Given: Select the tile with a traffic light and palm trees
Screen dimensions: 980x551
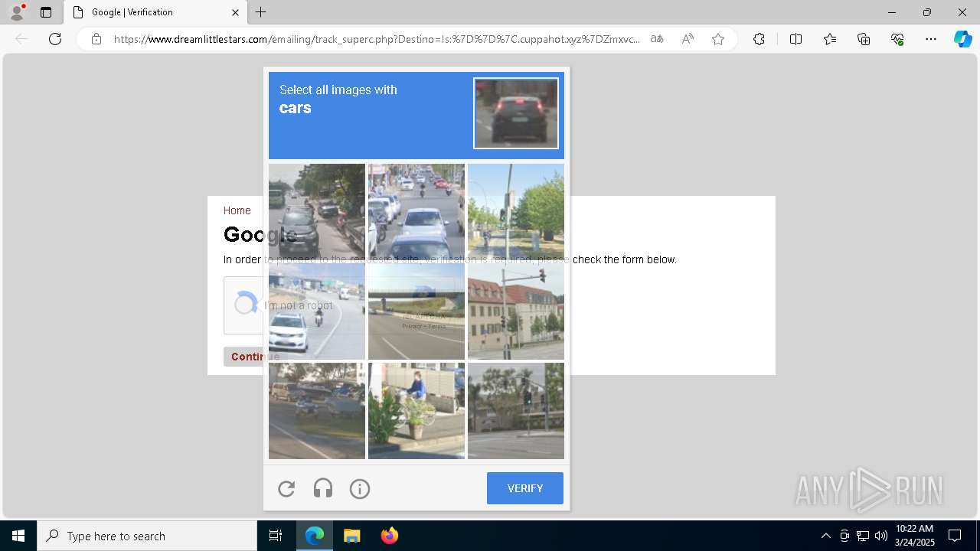Looking at the screenshot, I should (516, 411).
